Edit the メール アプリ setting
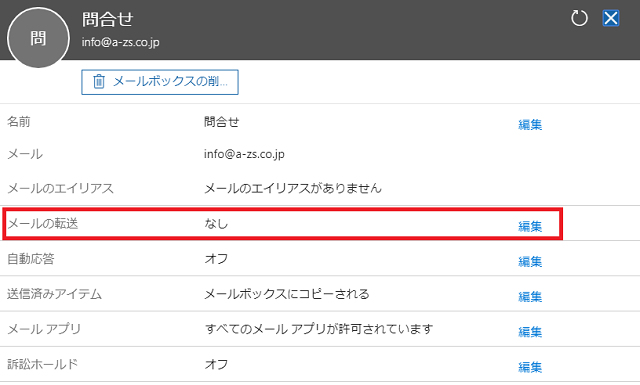 [x=530, y=332]
